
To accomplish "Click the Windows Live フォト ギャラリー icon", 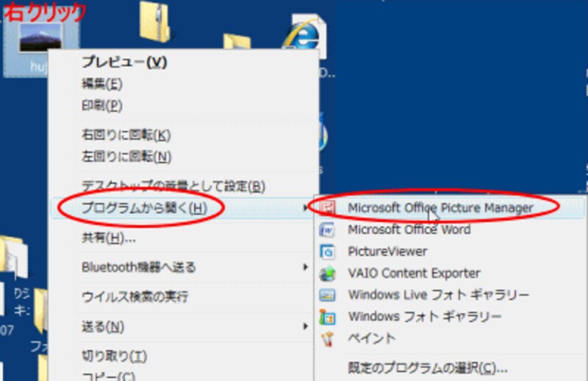I will (x=327, y=295).
